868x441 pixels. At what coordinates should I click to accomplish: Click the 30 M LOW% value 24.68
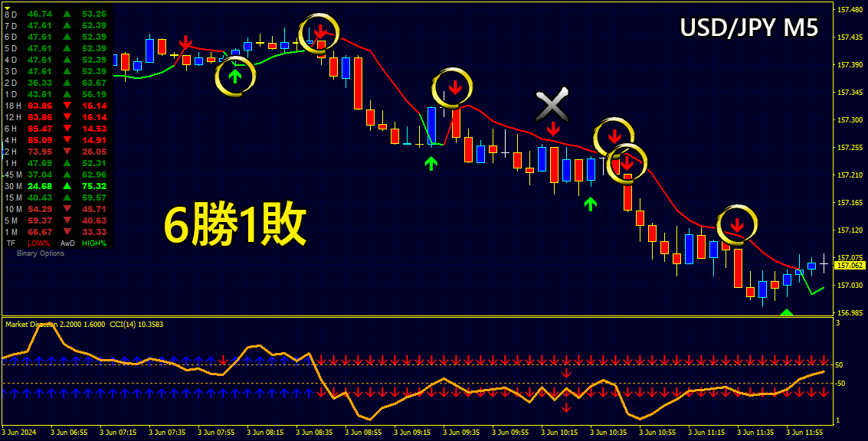tap(39, 186)
